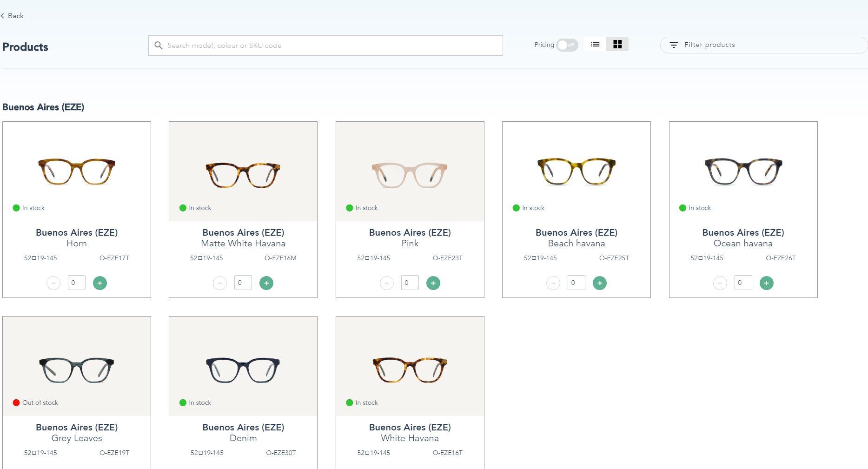The width and height of the screenshot is (868, 469).
Task: Click SKU code O-EZE30T
Action: coord(281,453)
